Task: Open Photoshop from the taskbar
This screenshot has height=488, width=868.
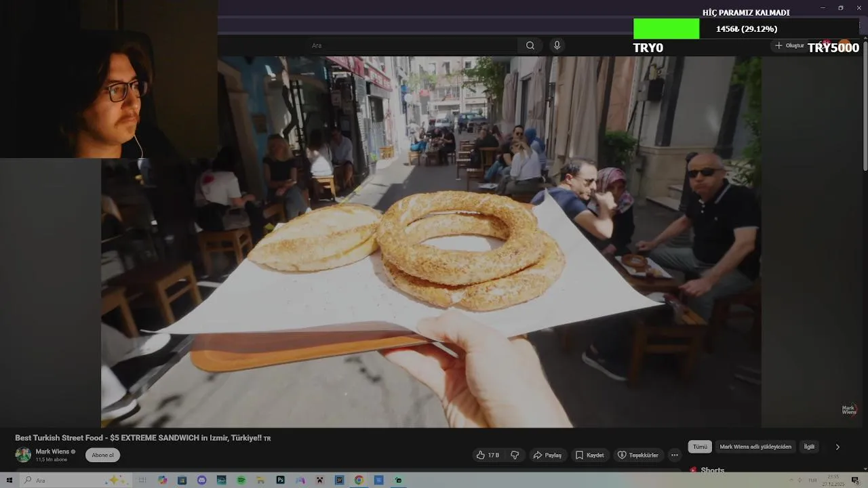Action: click(x=280, y=481)
